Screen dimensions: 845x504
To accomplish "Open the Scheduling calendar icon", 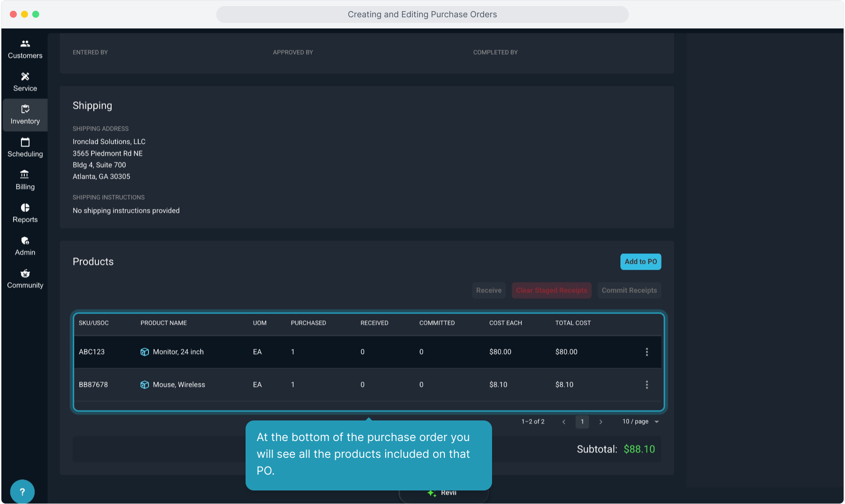I will pyautogui.click(x=25, y=142).
